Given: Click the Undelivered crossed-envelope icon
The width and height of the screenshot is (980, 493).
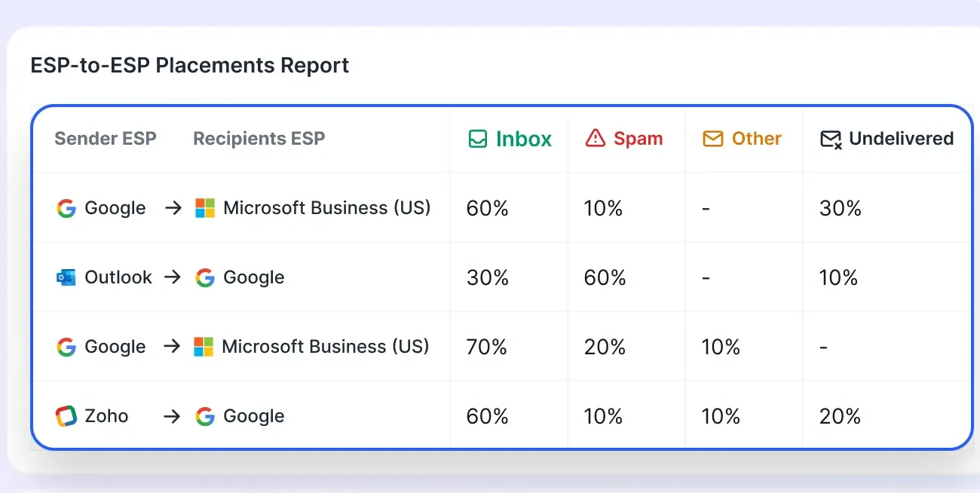Looking at the screenshot, I should [830, 138].
